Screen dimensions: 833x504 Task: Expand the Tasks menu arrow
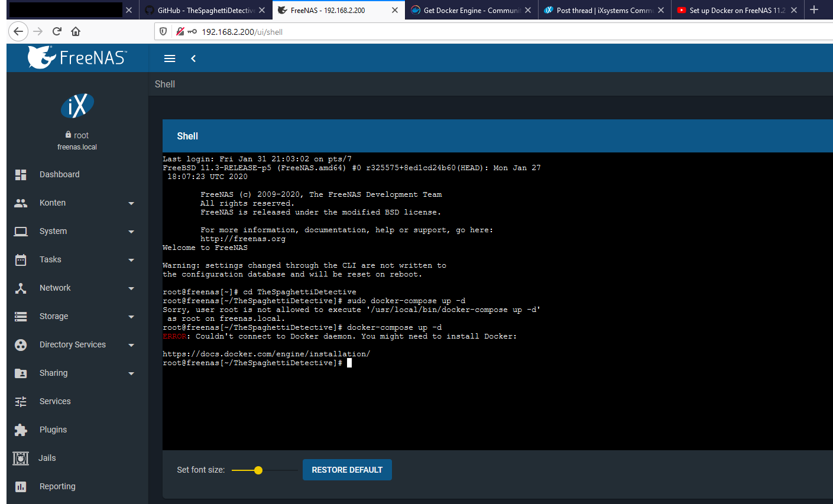(x=131, y=260)
